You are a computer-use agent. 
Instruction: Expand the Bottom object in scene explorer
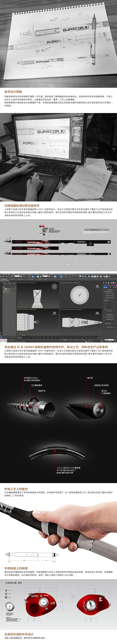(x=3, y=291)
